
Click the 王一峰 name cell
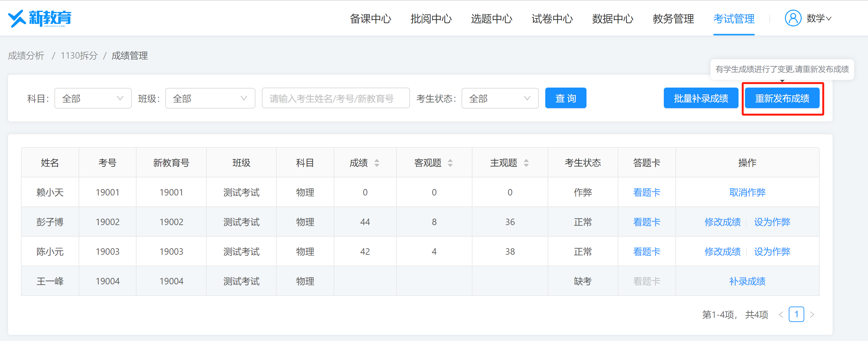click(x=50, y=281)
